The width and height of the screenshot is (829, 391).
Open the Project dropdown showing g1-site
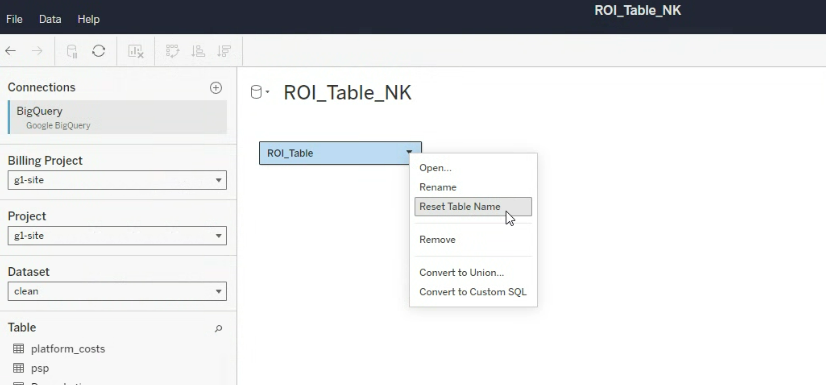[117, 236]
